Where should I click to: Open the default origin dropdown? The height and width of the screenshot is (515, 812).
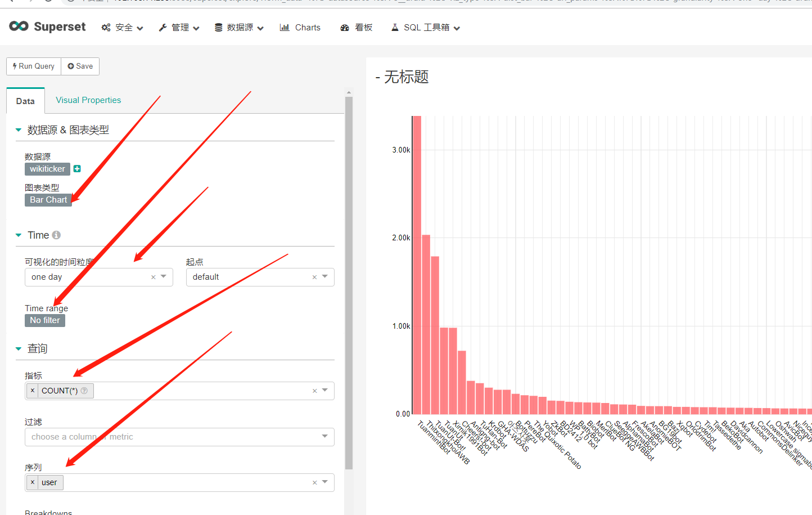[x=325, y=276]
